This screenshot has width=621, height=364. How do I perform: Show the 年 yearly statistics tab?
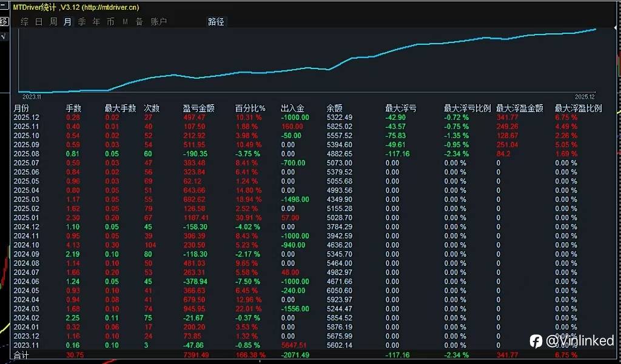pyautogui.click(x=96, y=22)
